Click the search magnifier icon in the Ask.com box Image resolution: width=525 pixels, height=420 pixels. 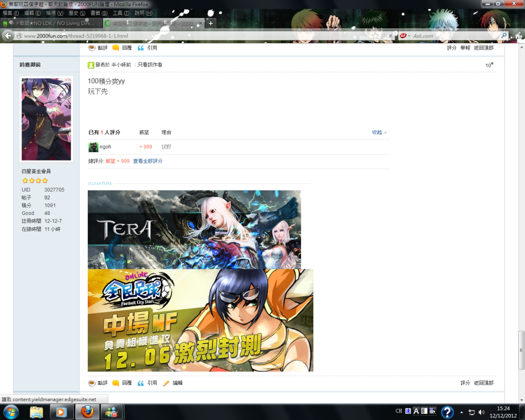[504, 36]
